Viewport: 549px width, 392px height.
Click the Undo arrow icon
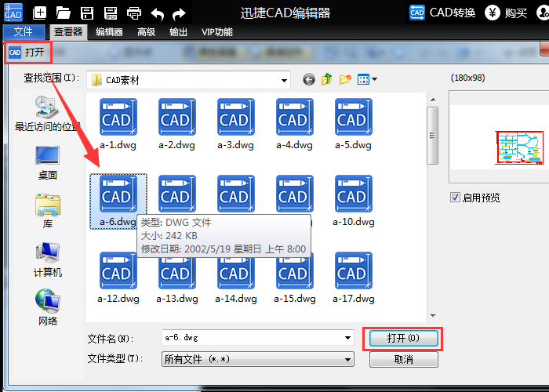point(157,14)
